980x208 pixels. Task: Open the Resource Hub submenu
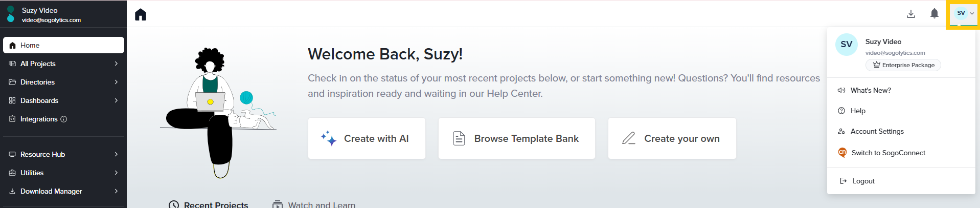pos(116,154)
